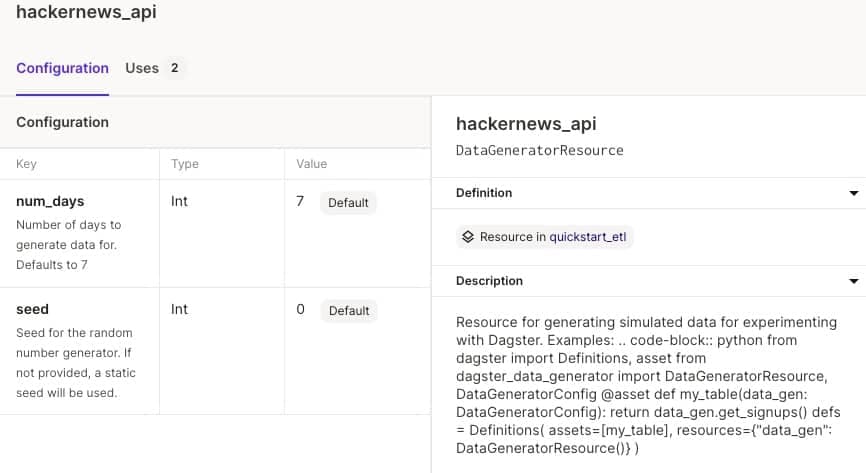Click the DataGeneratorResource class name

[539, 150]
